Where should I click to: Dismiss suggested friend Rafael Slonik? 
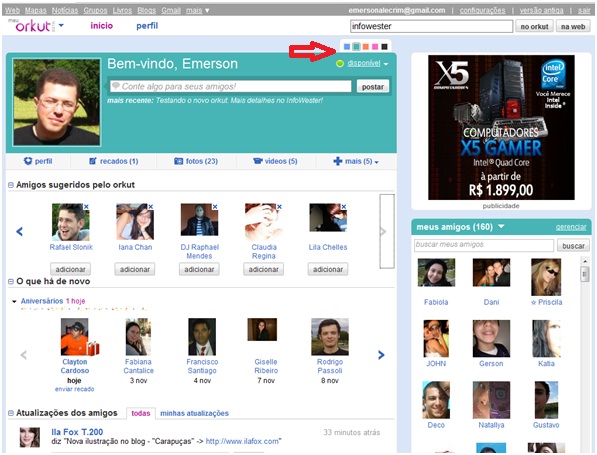86,207
